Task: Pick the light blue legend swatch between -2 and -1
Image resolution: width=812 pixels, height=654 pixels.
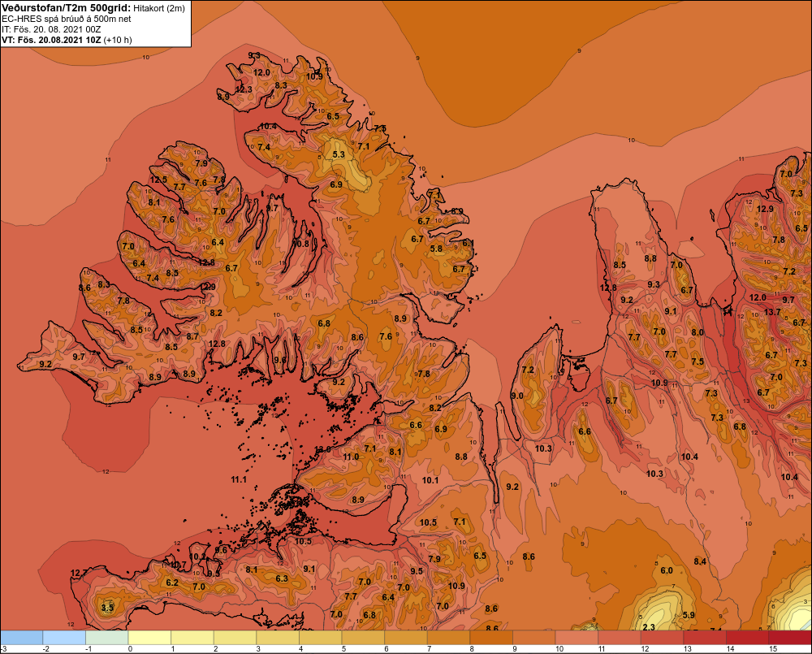Action: click(64, 638)
